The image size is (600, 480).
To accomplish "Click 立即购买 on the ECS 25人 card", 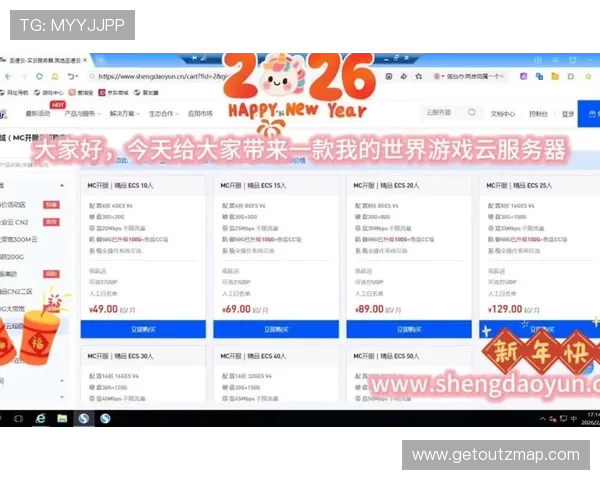I will click(540, 329).
